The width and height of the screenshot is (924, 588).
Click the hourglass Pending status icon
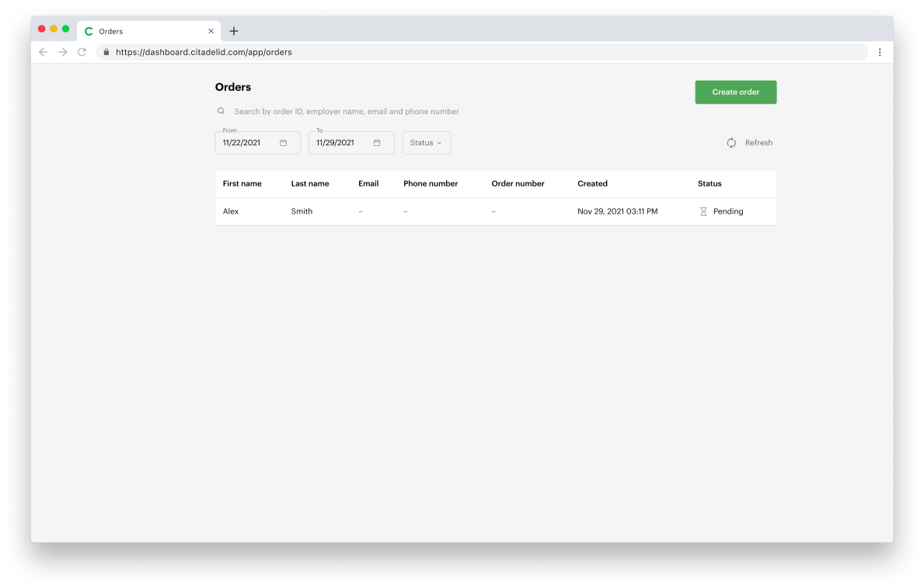[703, 211]
